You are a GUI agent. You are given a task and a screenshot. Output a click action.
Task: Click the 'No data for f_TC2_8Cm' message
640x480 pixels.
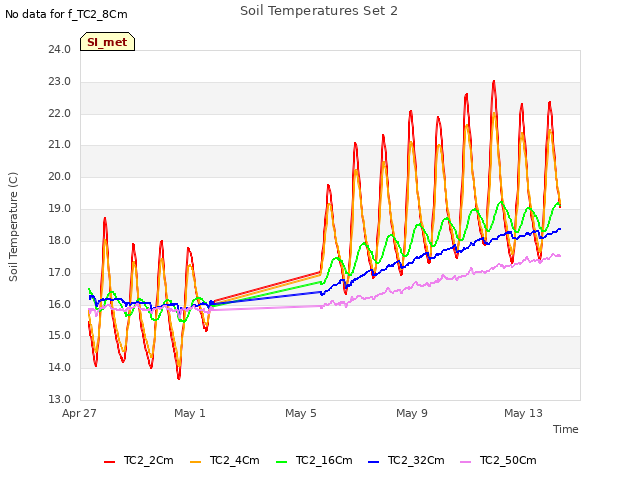(x=66, y=14)
